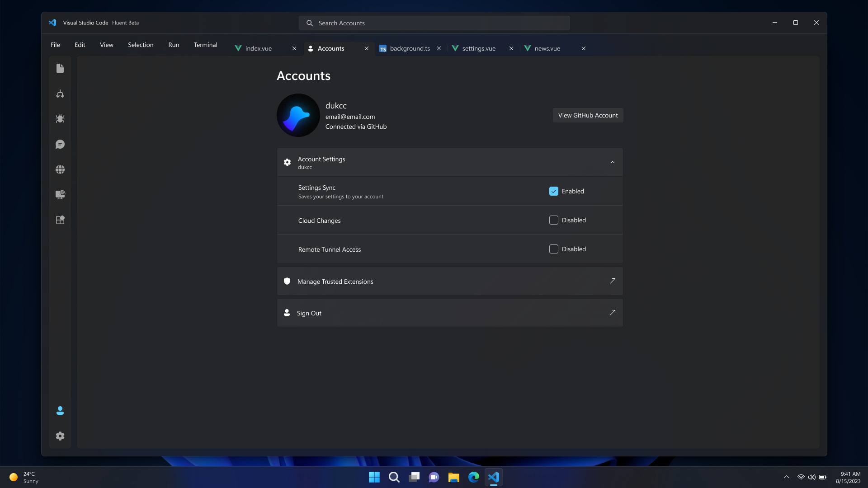The image size is (868, 488).
Task: Open the Windows Start menu
Action: (374, 477)
